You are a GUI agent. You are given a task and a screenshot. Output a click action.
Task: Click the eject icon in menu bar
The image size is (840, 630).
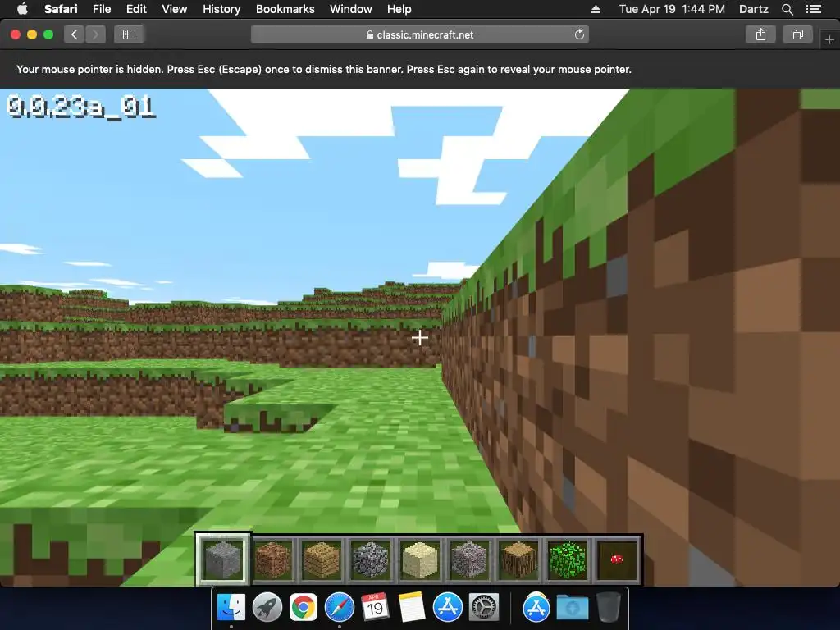(596, 9)
